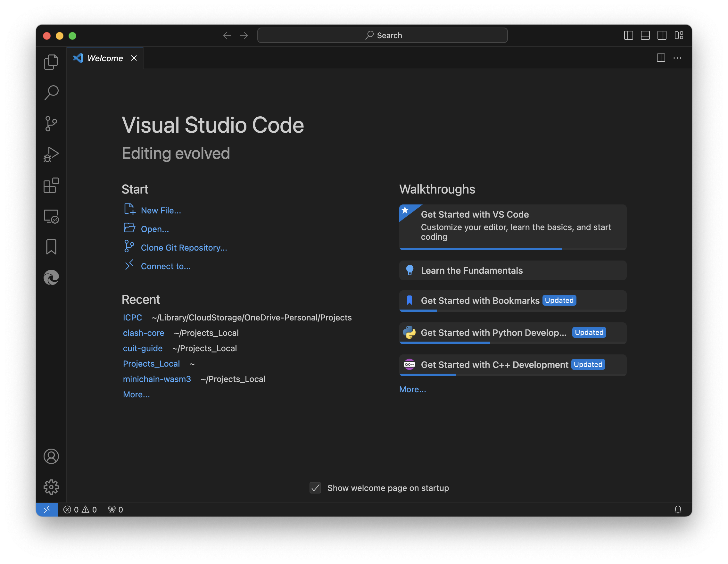The height and width of the screenshot is (564, 728).
Task: Open the Bookmarks view in activity bar
Action: (51, 247)
